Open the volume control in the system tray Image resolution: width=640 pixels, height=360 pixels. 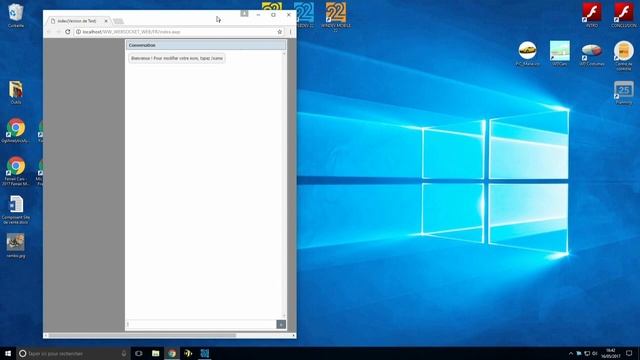595,353
